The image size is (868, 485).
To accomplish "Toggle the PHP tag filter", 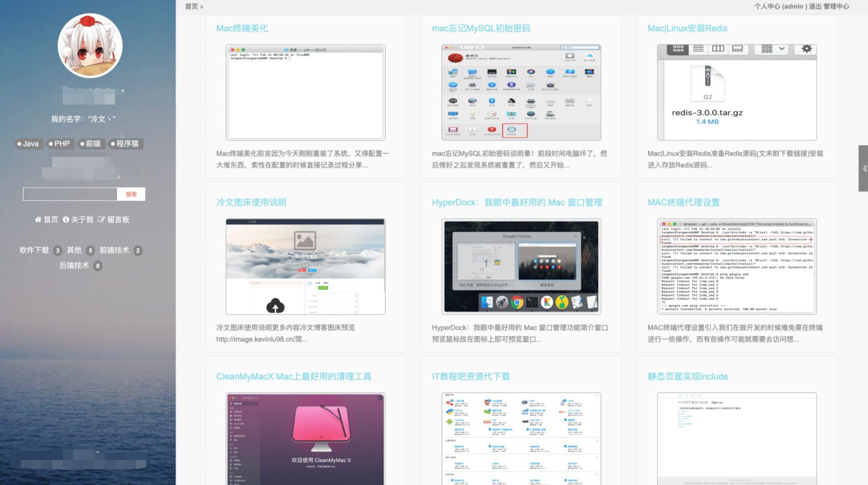I will click(60, 143).
